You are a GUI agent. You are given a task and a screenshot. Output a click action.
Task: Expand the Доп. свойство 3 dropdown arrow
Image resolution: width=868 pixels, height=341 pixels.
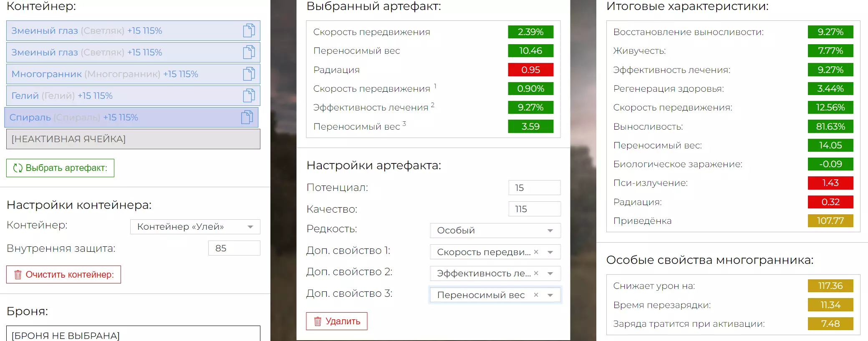(550, 295)
